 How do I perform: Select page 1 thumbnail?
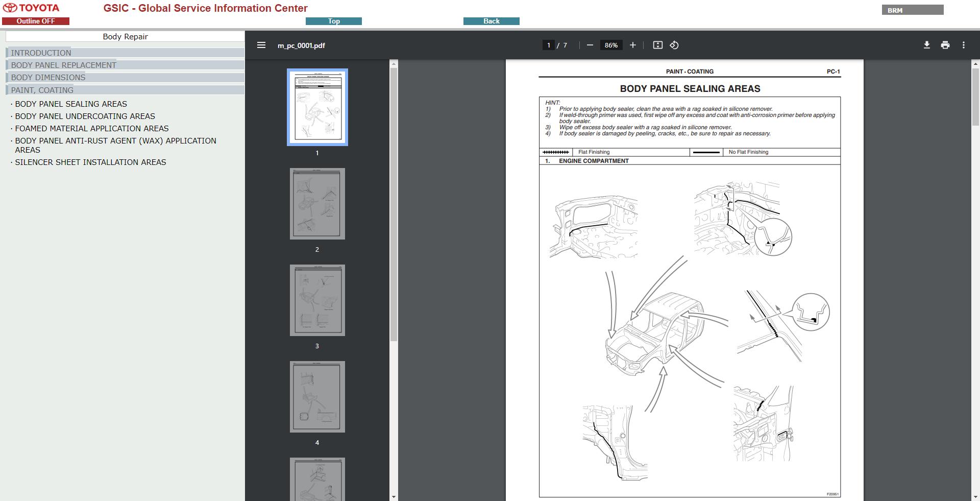[317, 107]
